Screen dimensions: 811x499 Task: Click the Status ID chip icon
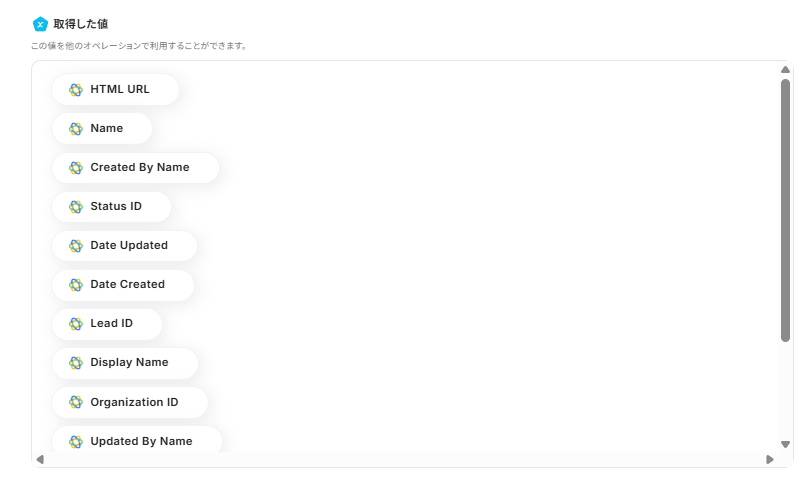coord(75,206)
